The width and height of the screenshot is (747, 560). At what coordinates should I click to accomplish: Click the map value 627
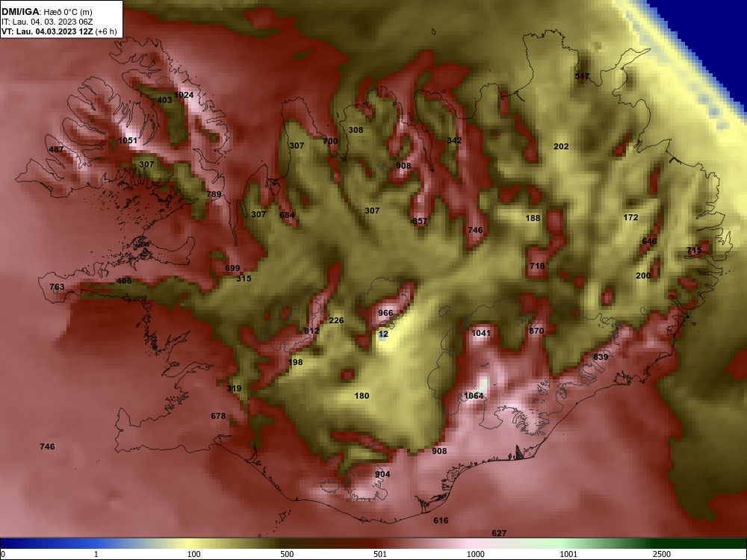(x=499, y=533)
